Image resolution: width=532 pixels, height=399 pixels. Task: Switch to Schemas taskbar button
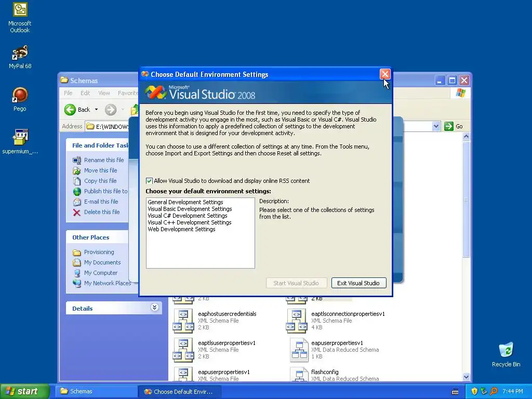[x=96, y=391]
